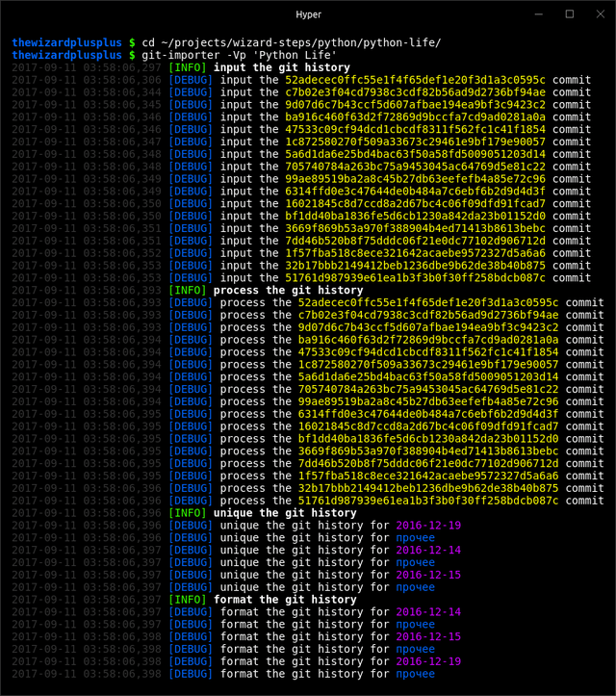Click hash 16021845c8d7 in the process section

(428, 426)
